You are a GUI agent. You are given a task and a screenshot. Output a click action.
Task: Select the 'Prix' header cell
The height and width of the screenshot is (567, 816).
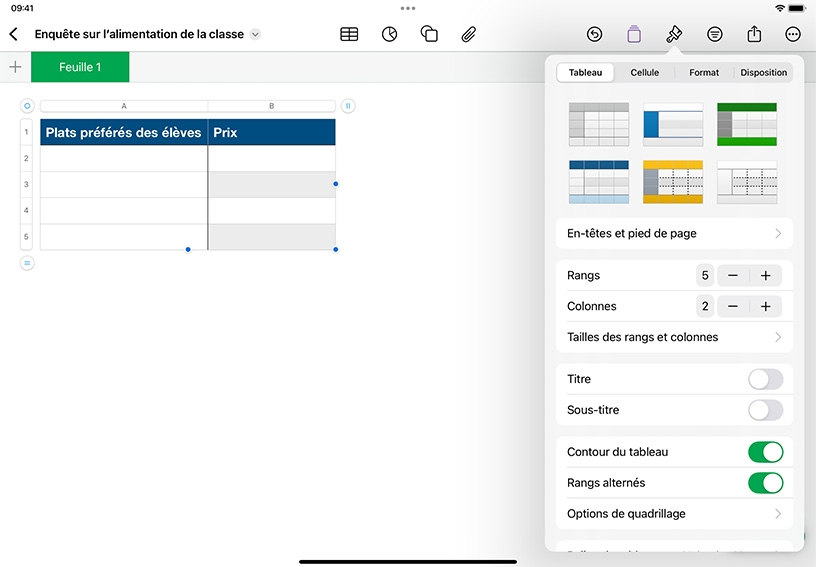(272, 132)
